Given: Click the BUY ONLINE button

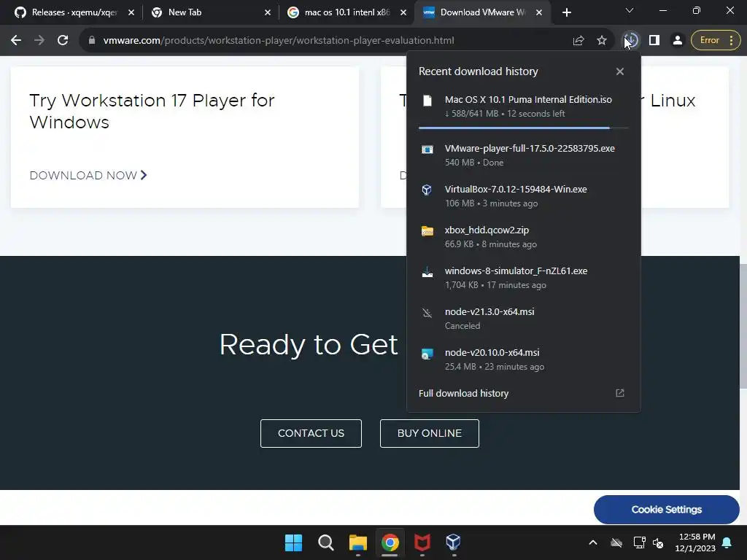Looking at the screenshot, I should coord(430,433).
